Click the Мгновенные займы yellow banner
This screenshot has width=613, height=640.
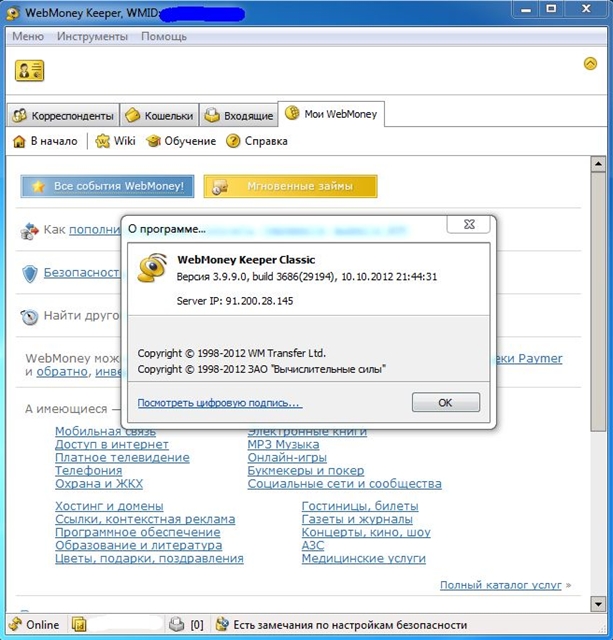tap(290, 186)
